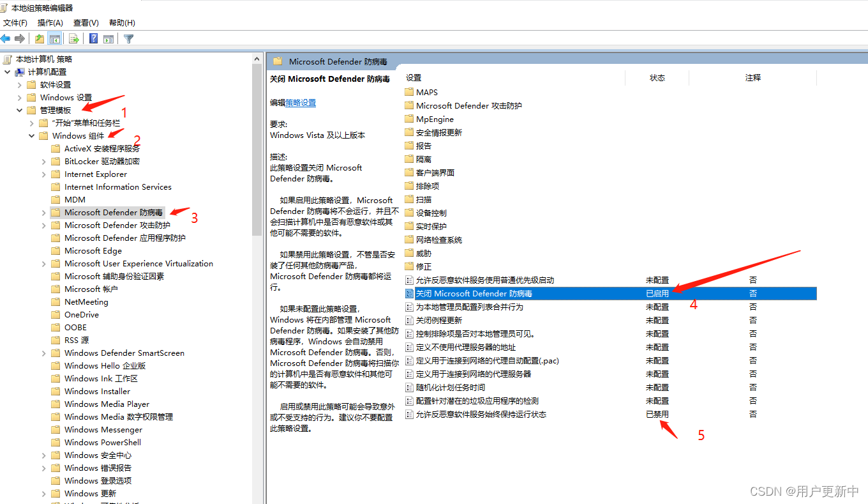Image resolution: width=868 pixels, height=504 pixels.
Task: Open the 操作(A) menu
Action: click(50, 22)
